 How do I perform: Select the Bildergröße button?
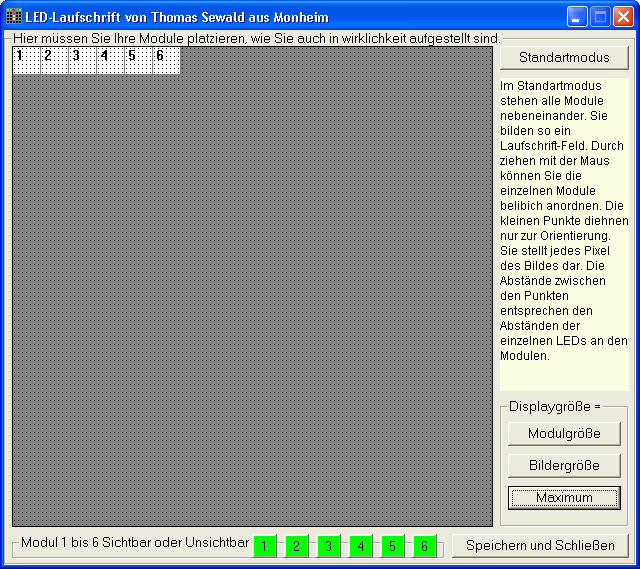pos(564,466)
